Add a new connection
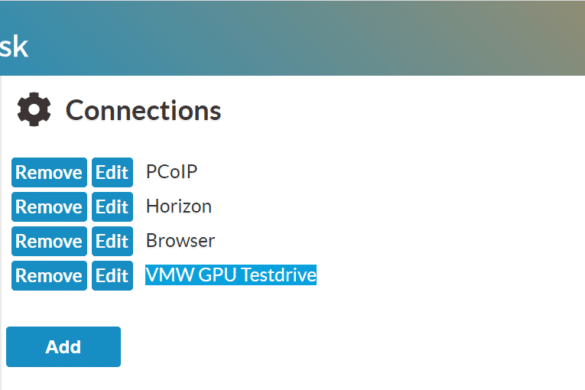 coord(63,347)
